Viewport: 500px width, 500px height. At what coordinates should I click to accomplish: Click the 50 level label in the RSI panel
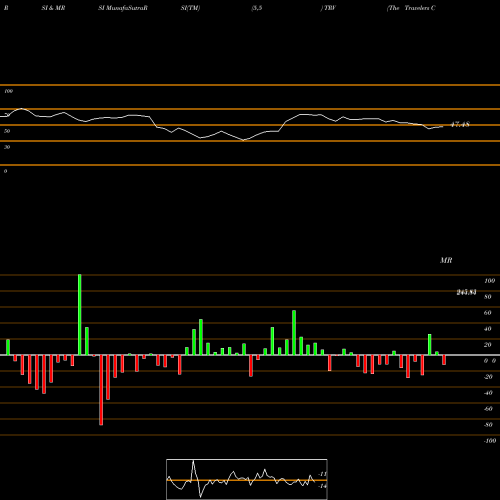[x=7, y=131]
